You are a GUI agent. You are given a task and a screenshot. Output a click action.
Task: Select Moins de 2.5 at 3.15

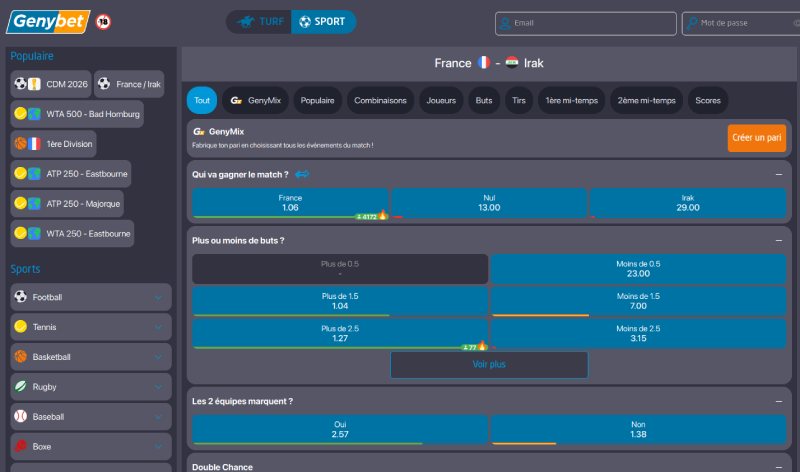point(638,334)
